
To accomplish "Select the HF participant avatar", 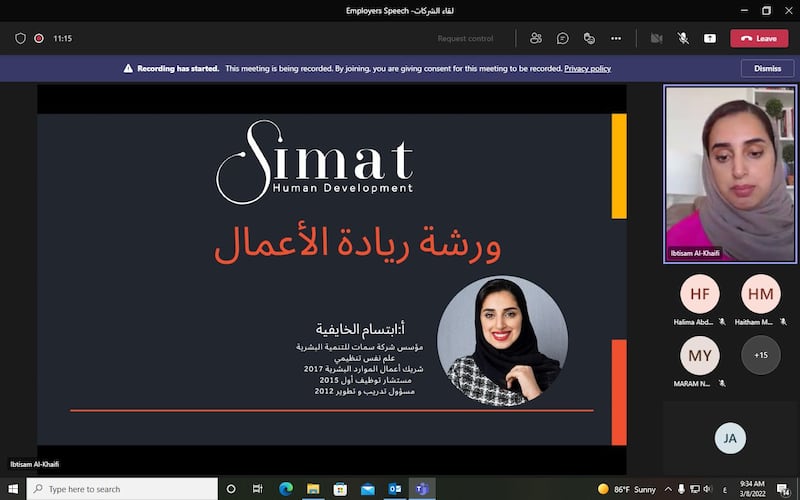I will pyautogui.click(x=699, y=294).
